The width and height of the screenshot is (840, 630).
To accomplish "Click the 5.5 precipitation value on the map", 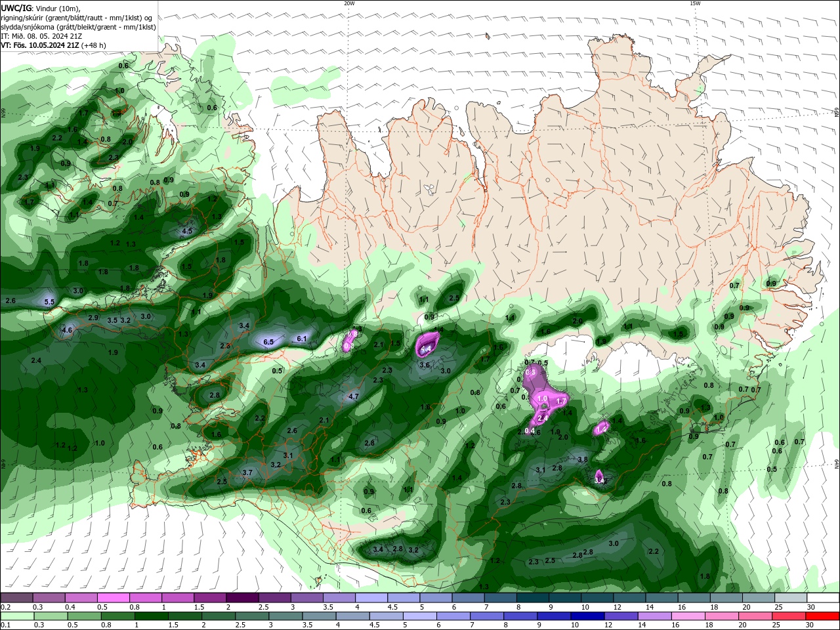I will (x=49, y=302).
